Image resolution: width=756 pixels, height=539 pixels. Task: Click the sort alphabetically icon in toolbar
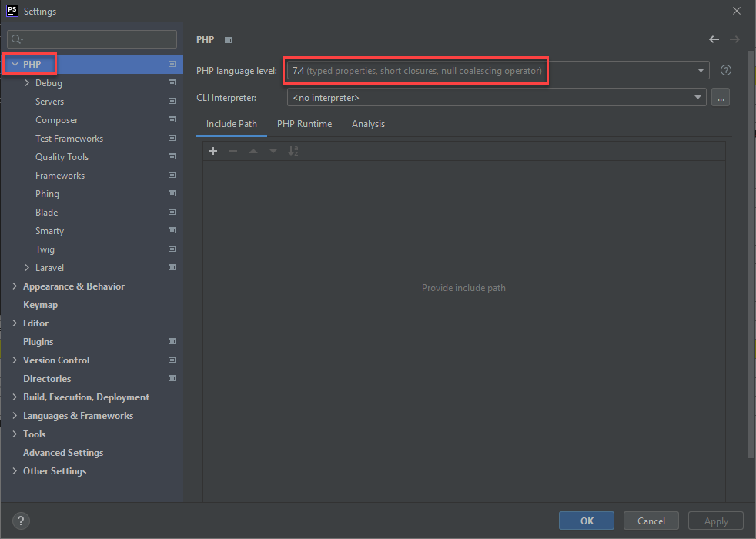[293, 151]
